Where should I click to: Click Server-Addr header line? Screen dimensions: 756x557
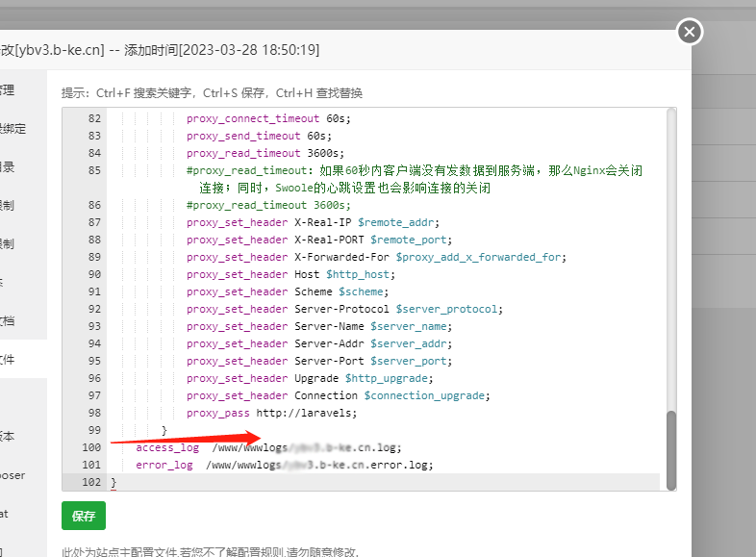coord(319,344)
